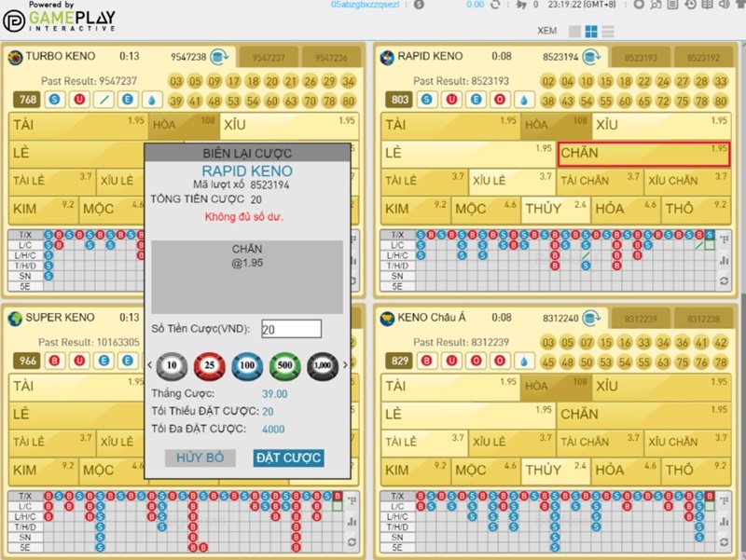The height and width of the screenshot is (560, 746).
Task: Select the 10 chip in bet slip
Action: coord(172,366)
